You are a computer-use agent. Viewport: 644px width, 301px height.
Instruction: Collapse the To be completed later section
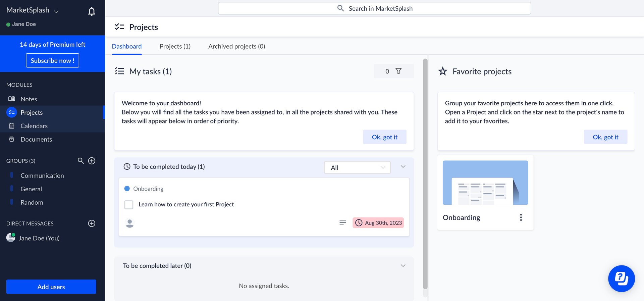pyautogui.click(x=403, y=266)
